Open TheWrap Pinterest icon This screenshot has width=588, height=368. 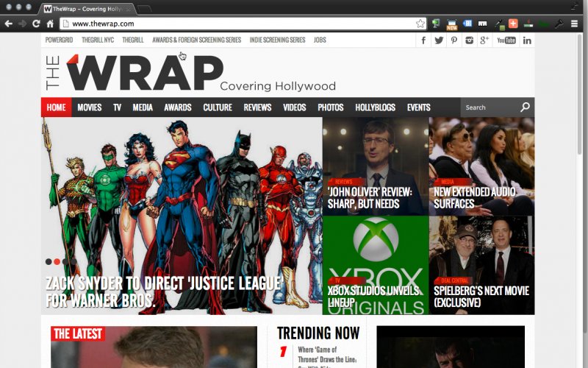(x=454, y=40)
